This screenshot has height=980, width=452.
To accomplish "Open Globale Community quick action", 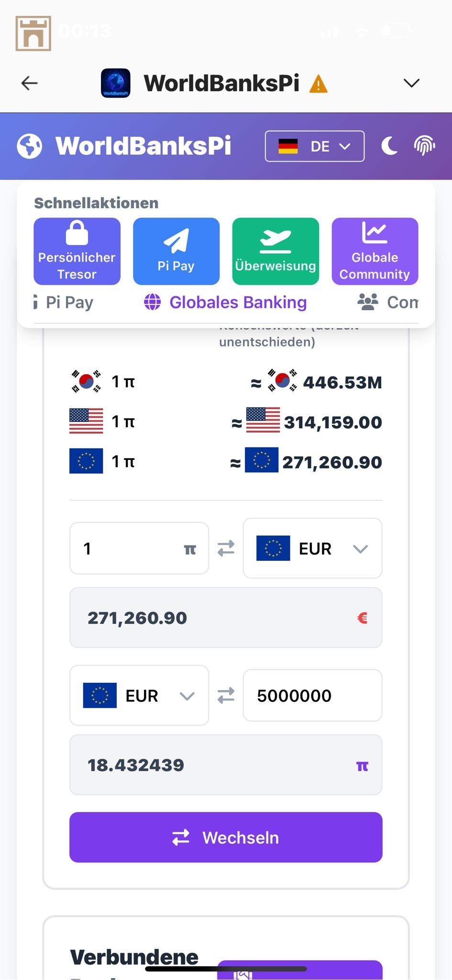I will coord(375,251).
